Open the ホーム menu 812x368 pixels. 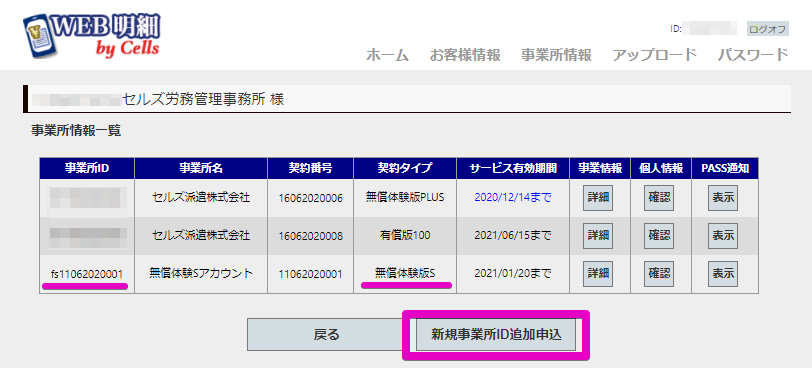tap(387, 55)
